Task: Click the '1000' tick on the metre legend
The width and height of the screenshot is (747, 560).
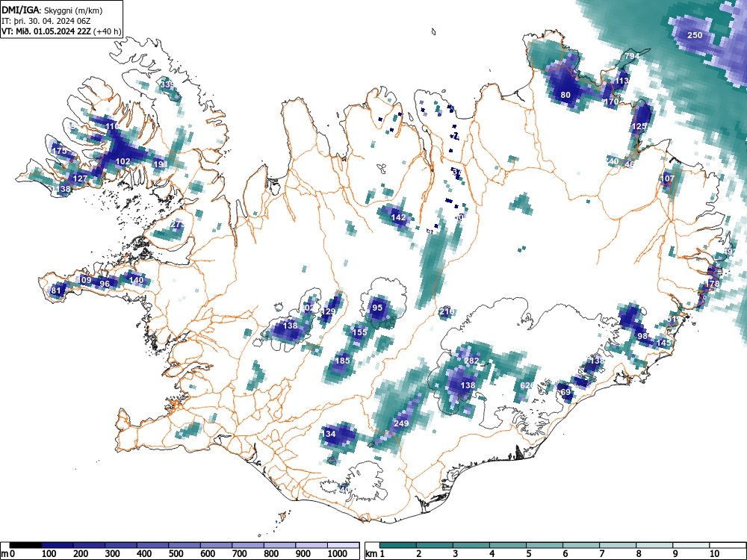Action: click(x=338, y=554)
